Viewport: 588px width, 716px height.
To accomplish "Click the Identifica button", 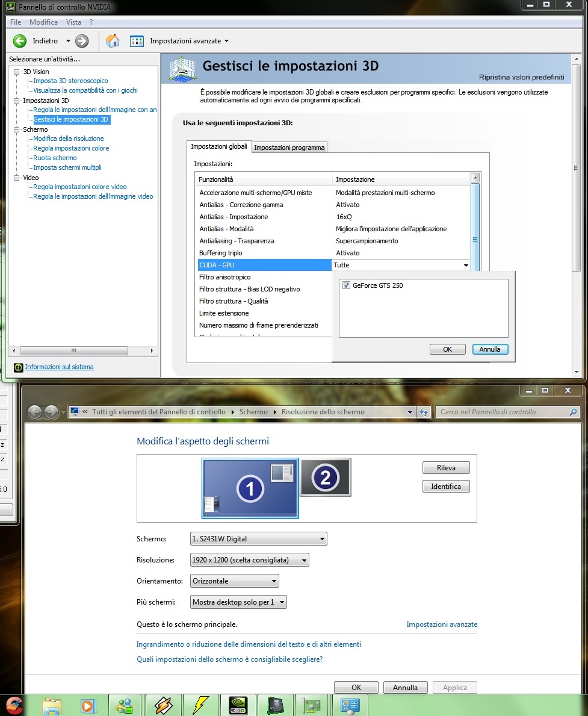I will pos(446,487).
